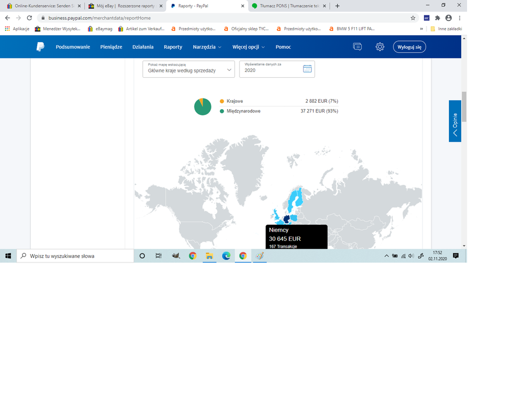Open the Opinie feedback side tab

(x=455, y=121)
